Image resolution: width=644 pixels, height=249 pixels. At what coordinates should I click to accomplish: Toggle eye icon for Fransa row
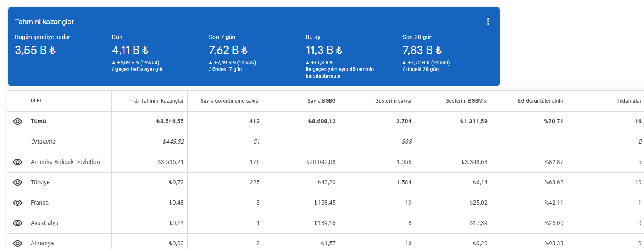17,203
